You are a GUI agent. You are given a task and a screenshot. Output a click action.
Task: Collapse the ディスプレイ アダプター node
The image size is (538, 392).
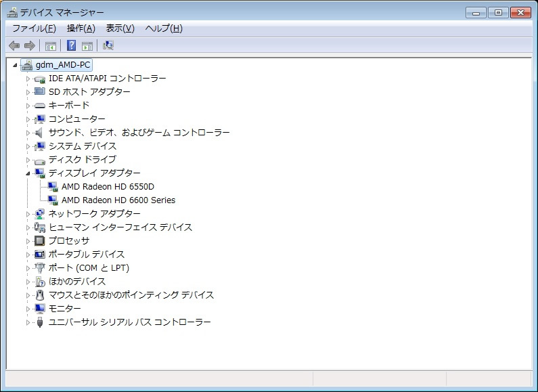click(28, 174)
